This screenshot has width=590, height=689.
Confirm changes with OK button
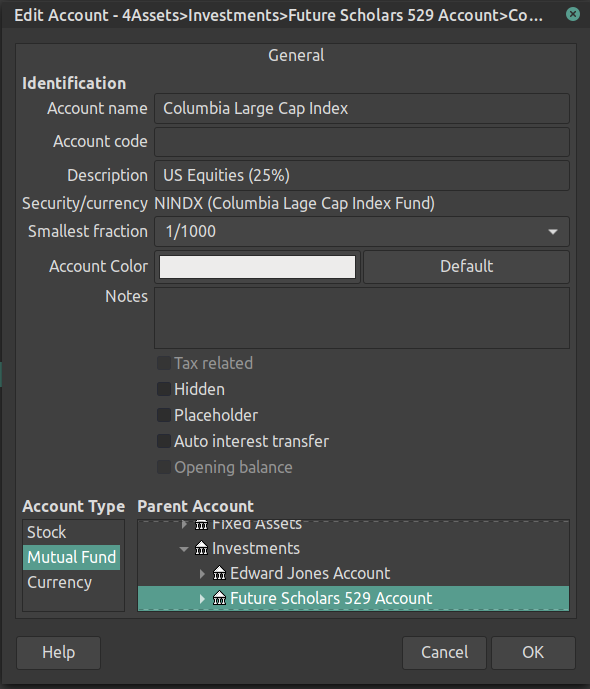[533, 653]
